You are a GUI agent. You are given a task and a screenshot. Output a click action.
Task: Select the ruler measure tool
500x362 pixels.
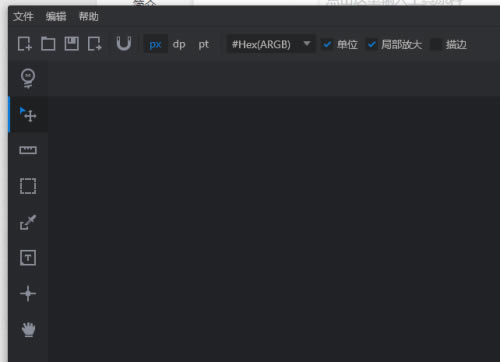[x=28, y=150]
